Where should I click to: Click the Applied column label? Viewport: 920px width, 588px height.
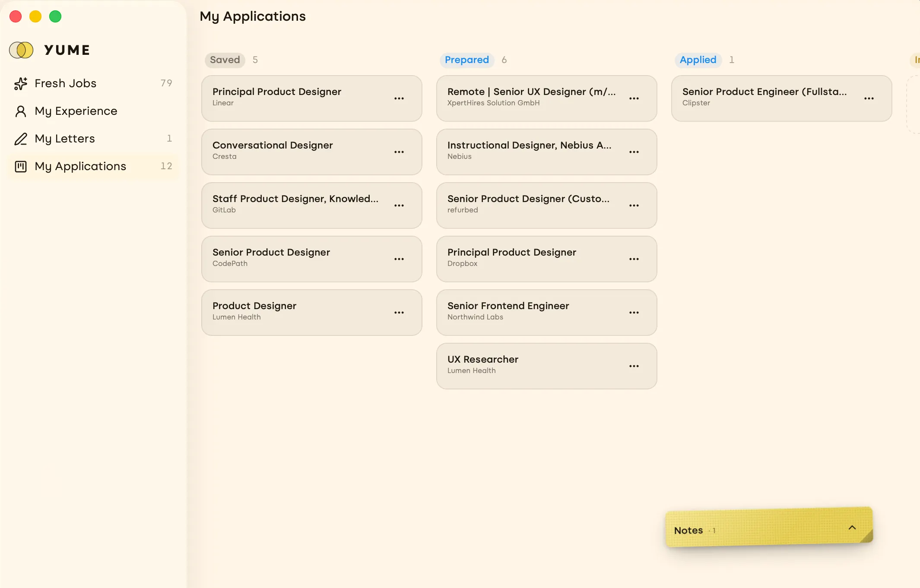point(698,60)
